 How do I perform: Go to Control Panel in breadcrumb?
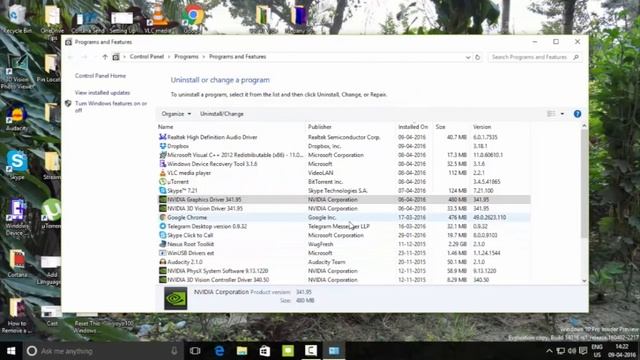pos(147,57)
